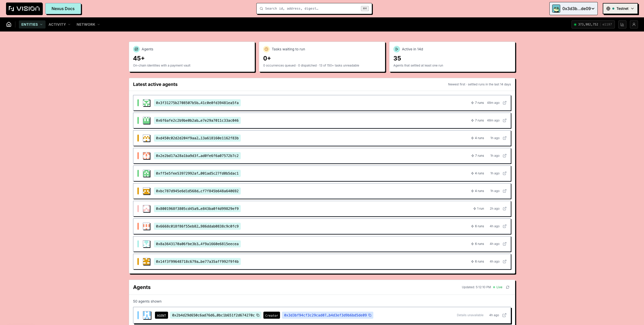Open external link for agent 0x3f31275b
The height and width of the screenshot is (325, 644).
pos(504,103)
